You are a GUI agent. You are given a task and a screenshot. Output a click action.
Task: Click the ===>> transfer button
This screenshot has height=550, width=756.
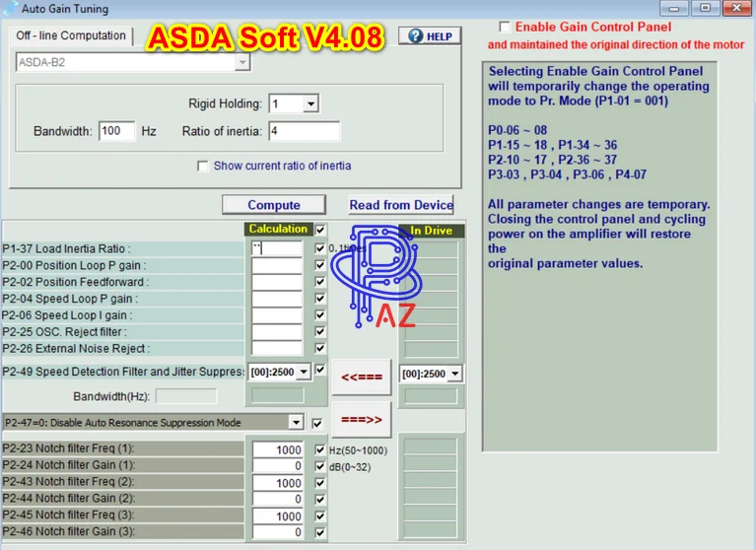point(362,419)
